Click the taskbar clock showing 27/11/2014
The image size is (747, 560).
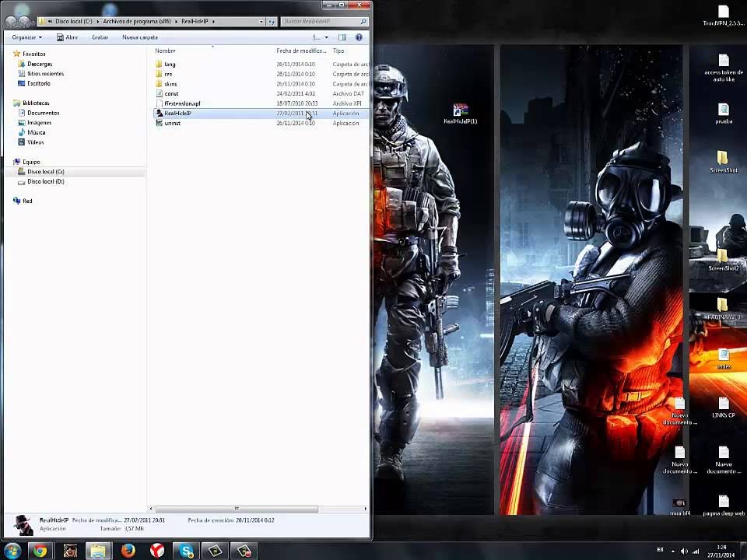click(721, 551)
